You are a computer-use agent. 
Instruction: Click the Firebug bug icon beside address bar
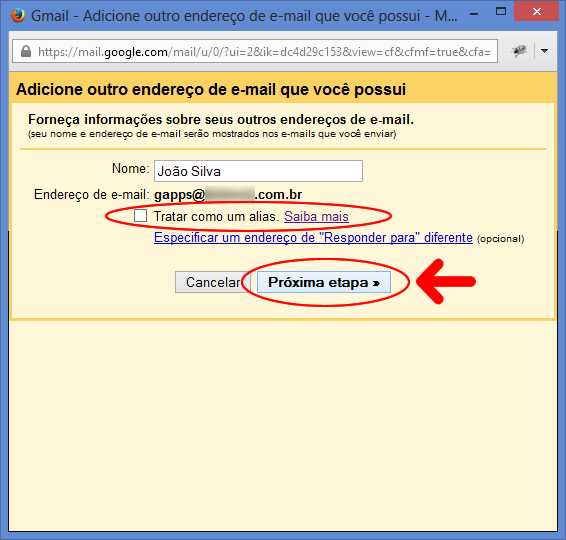[x=519, y=51]
